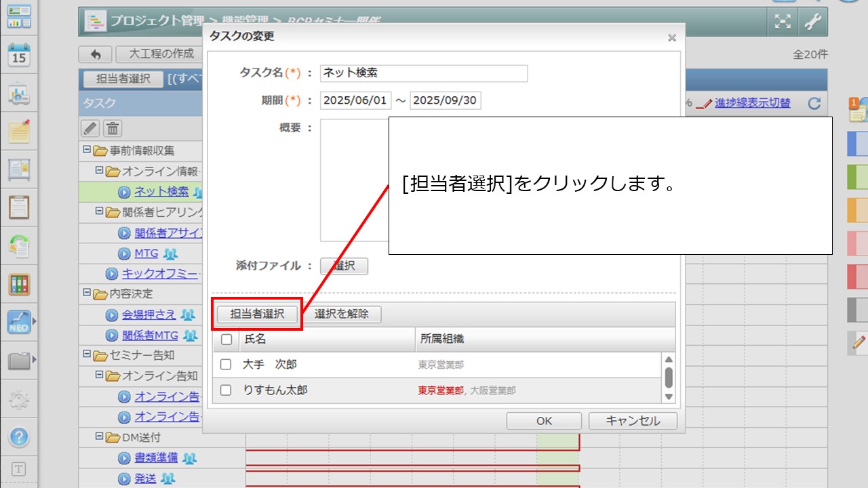Click the trash delete icon above task tree
The width and height of the screenshot is (868, 488).
tap(113, 128)
